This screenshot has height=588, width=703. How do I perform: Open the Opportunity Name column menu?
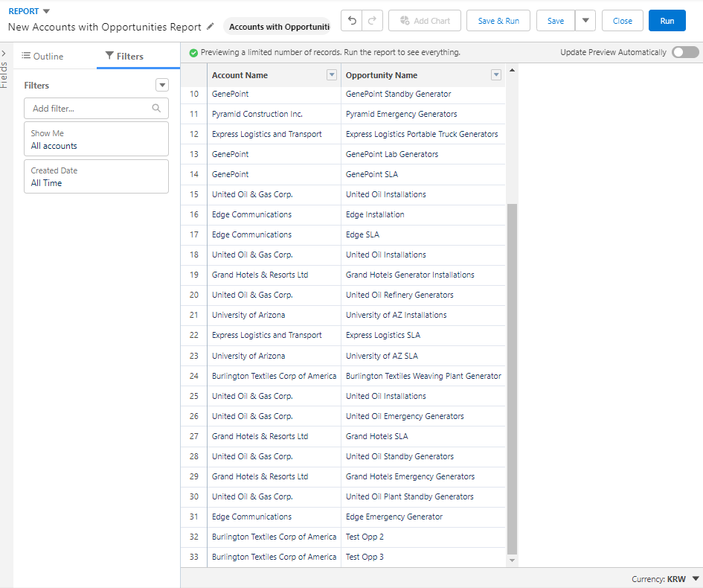(496, 75)
